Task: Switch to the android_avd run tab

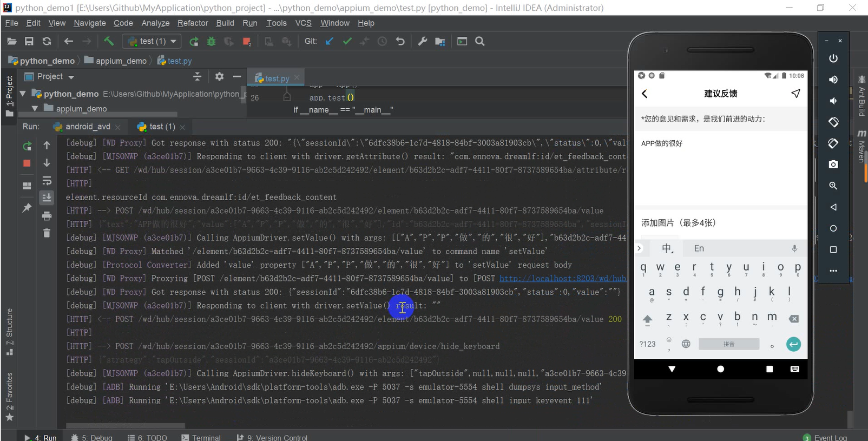Action: [88, 127]
